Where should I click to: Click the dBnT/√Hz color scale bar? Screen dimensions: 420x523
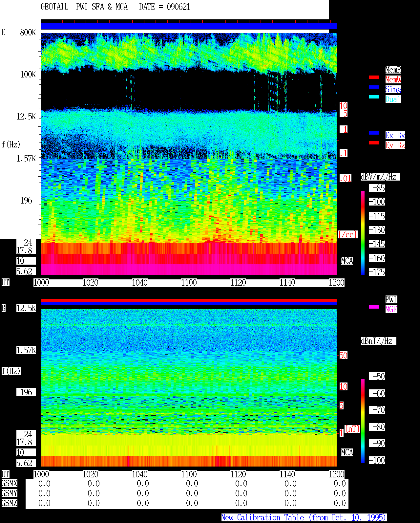[363, 421]
